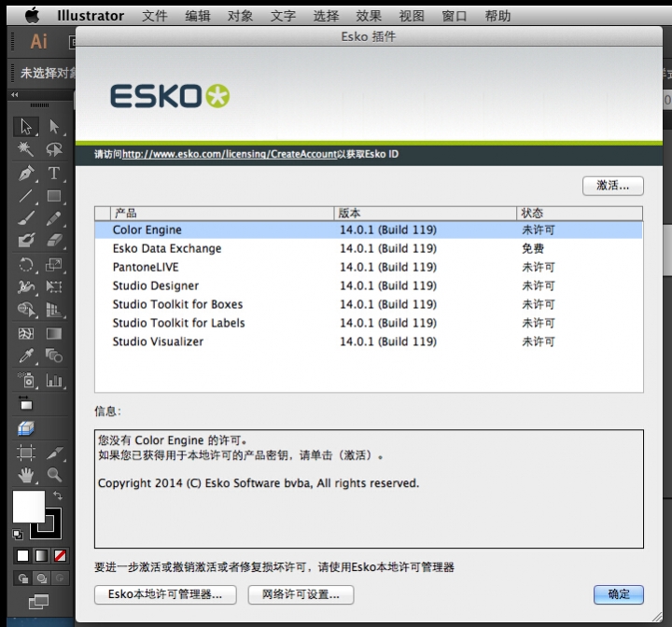
Task: Open the Esko CreateAccount licensing link
Action: click(x=229, y=154)
